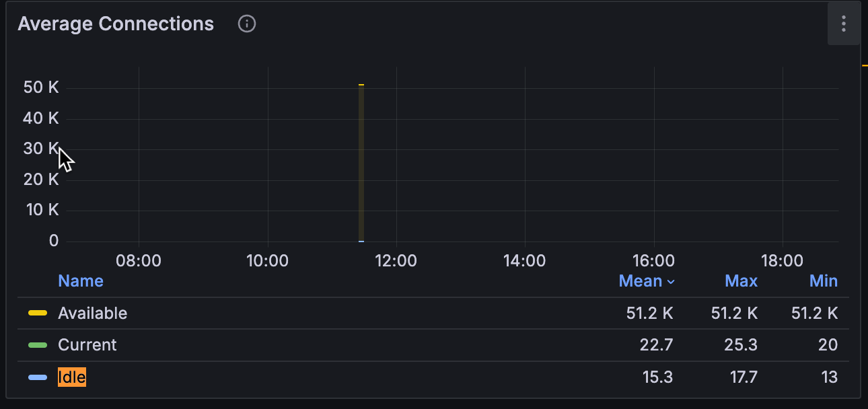Viewport: 868px width, 409px height.
Task: Open the yellow Available series color swatch
Action: pos(38,313)
